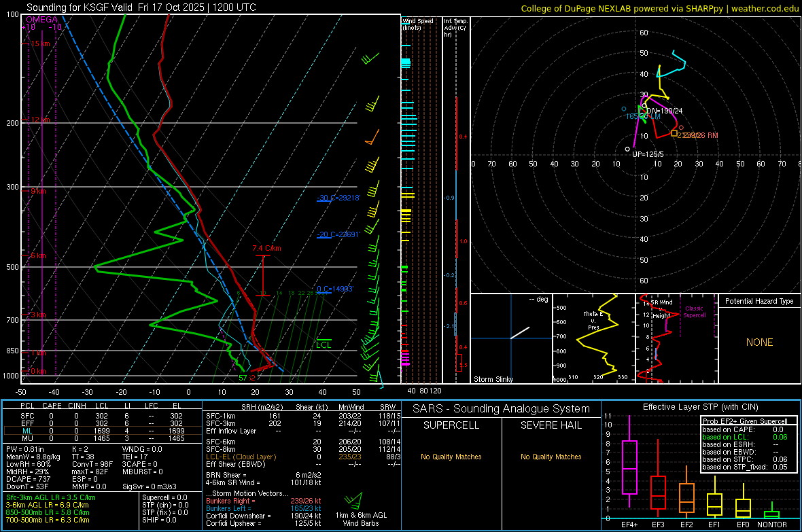802x532 pixels.
Task: Click the 'Theta-E v. Pres' label
Action: tap(593, 320)
